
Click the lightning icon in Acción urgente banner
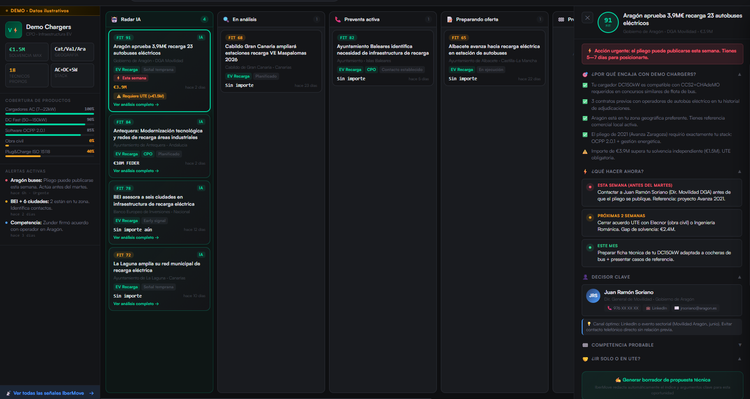590,51
